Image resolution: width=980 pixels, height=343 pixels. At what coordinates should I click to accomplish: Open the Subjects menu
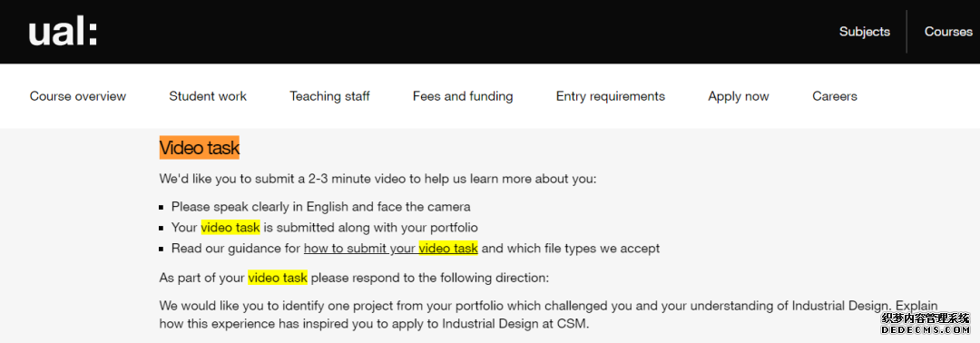click(865, 32)
